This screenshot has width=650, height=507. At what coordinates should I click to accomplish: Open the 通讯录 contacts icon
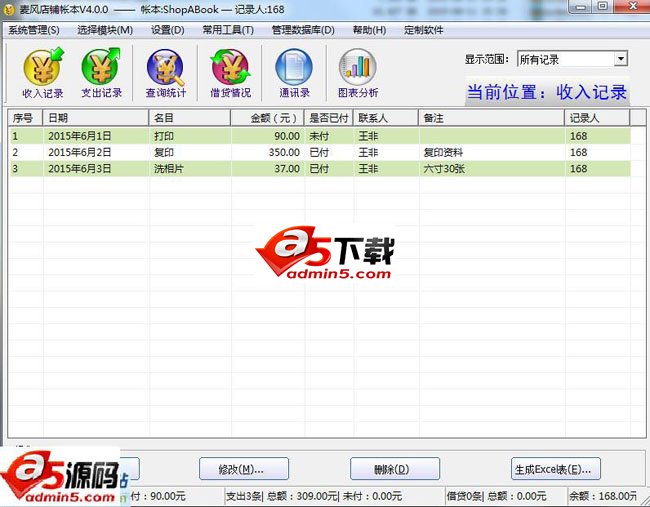coord(294,73)
